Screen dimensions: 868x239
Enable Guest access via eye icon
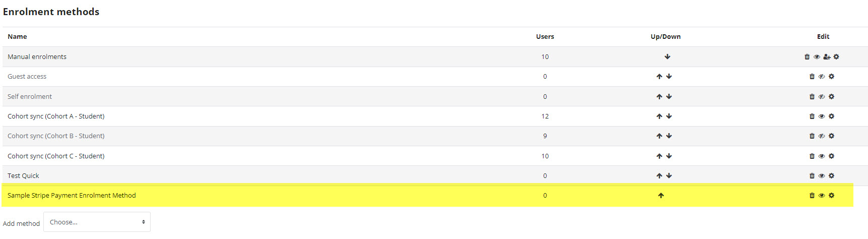point(822,77)
